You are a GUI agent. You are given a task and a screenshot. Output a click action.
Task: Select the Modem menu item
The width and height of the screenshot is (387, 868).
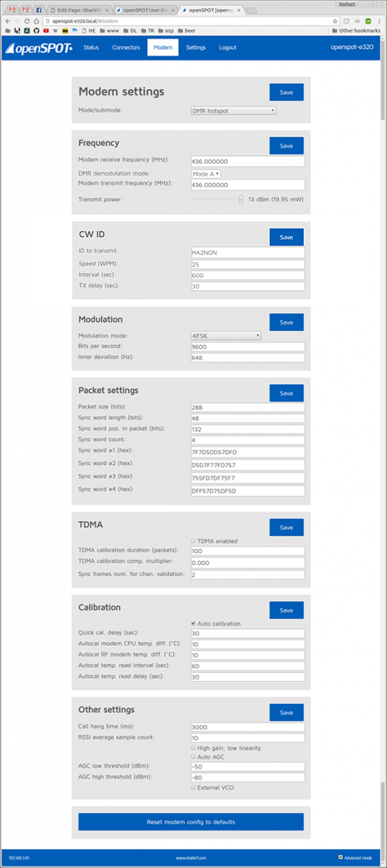(x=163, y=47)
